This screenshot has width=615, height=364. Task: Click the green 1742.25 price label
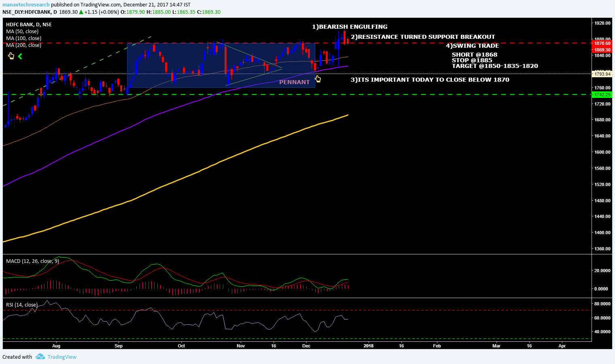(x=602, y=95)
